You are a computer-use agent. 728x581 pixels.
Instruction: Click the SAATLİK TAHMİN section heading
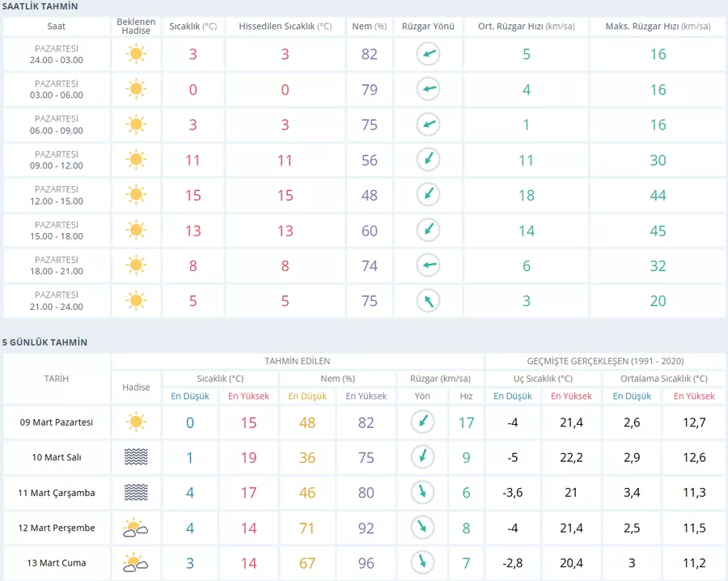[40, 6]
